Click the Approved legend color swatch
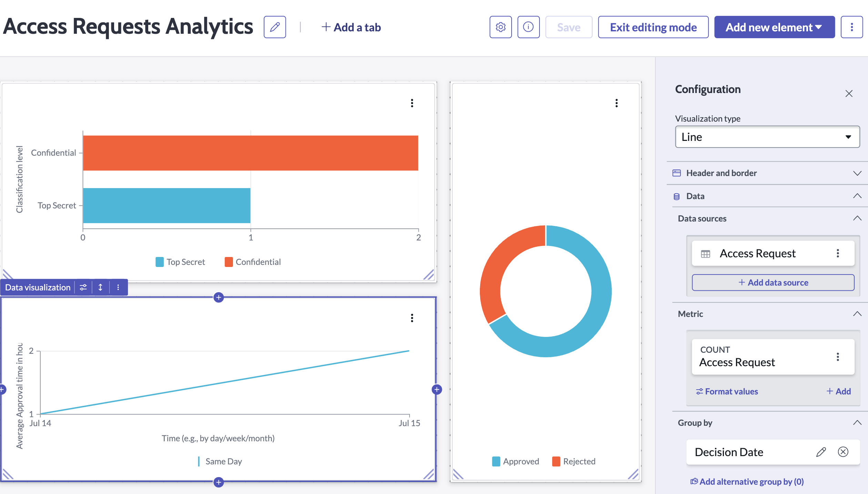Screen dimensions: 868x494 pyautogui.click(x=496, y=461)
